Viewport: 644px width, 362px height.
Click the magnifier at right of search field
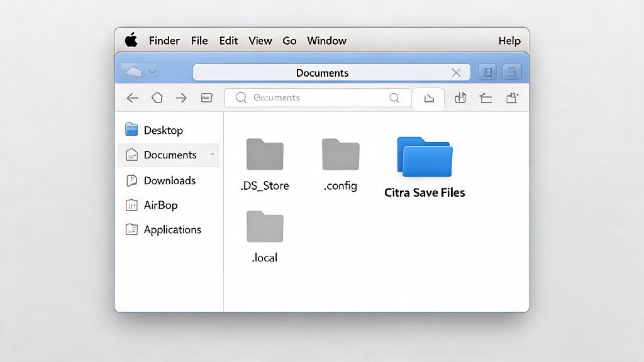394,97
